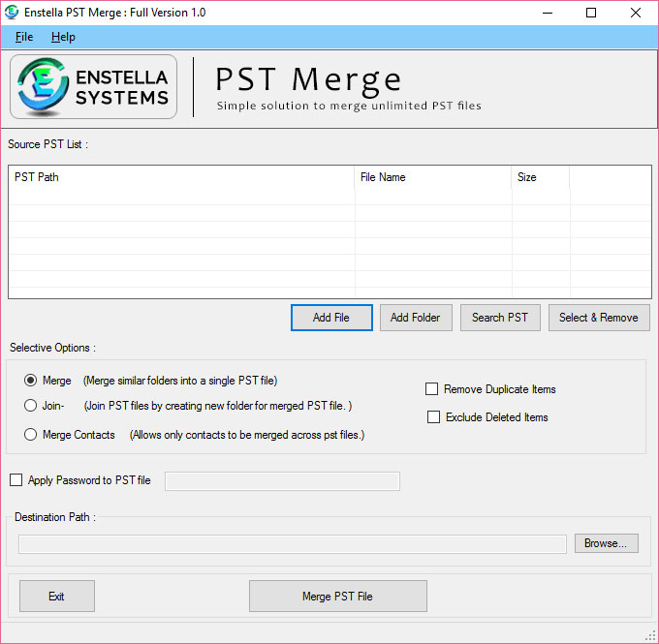Click the password input field

tap(282, 481)
